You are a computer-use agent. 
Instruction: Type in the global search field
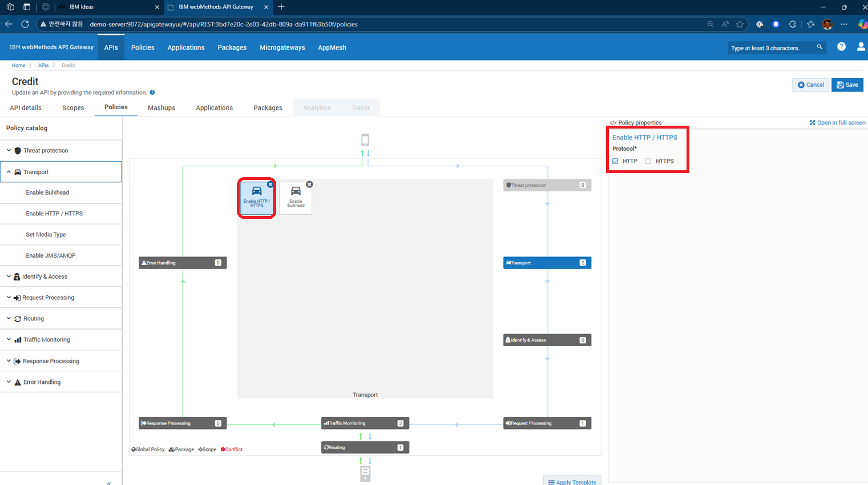pyautogui.click(x=770, y=48)
